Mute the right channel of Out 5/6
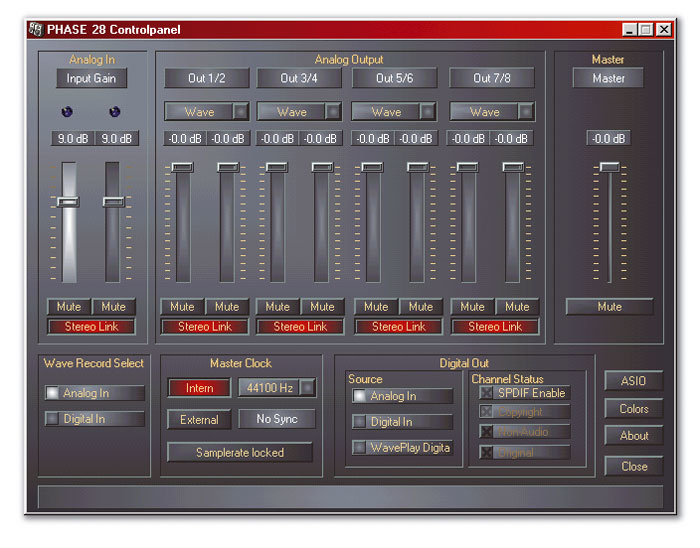Viewport: 700px width, 548px height. pos(421,307)
